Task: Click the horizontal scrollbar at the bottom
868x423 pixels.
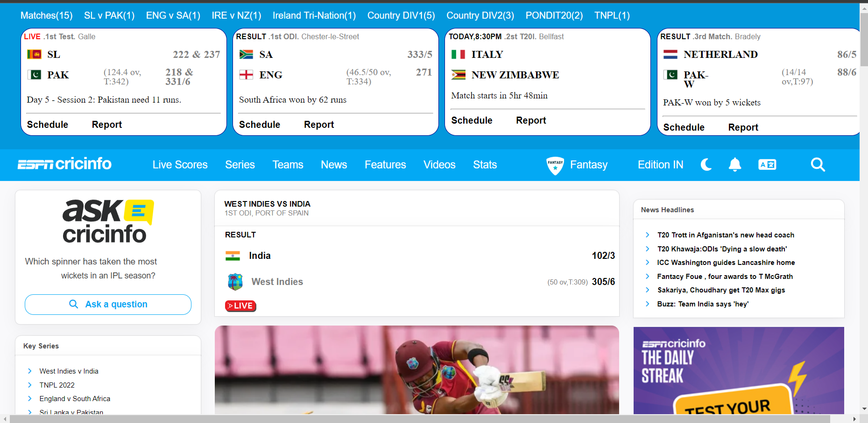Action: 420,419
